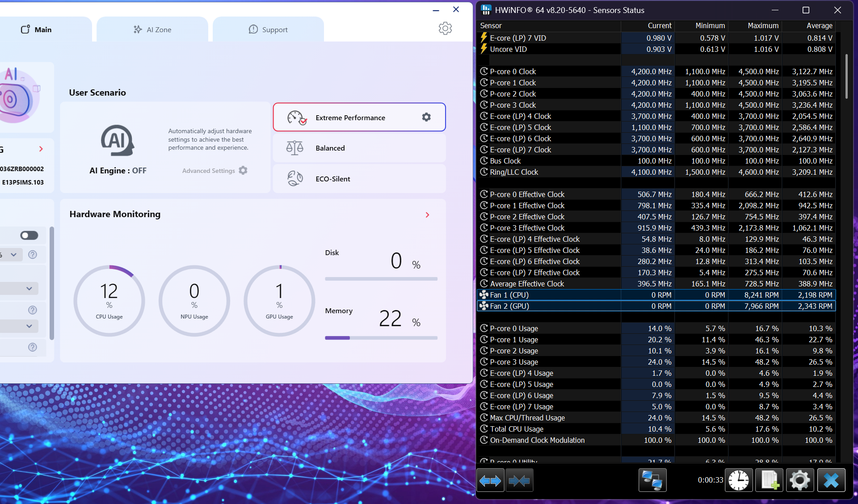Click the Bus Clock sensor icon

(x=484, y=161)
